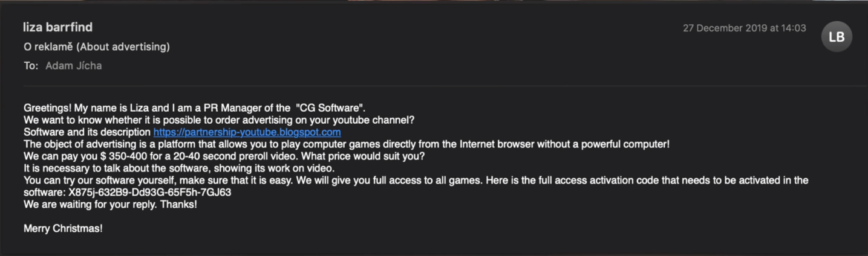Click the quoted "CG Software" company name
The width and height of the screenshot is (868, 256).
[x=330, y=108]
